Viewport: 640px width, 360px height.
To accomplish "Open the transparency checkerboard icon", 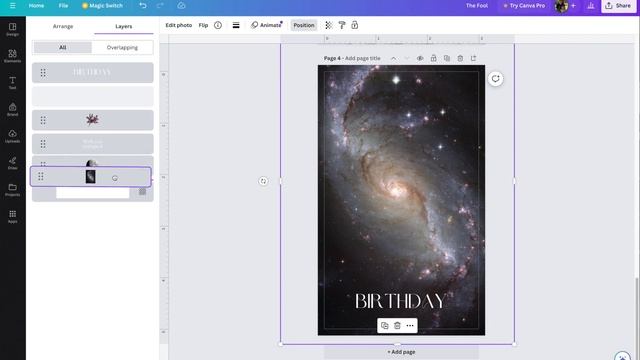I will click(x=329, y=25).
